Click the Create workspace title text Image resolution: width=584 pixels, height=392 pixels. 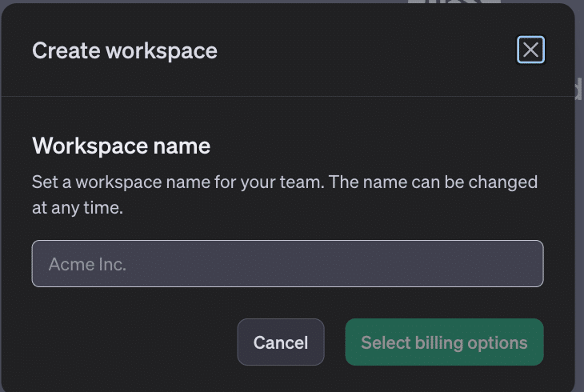tap(124, 50)
